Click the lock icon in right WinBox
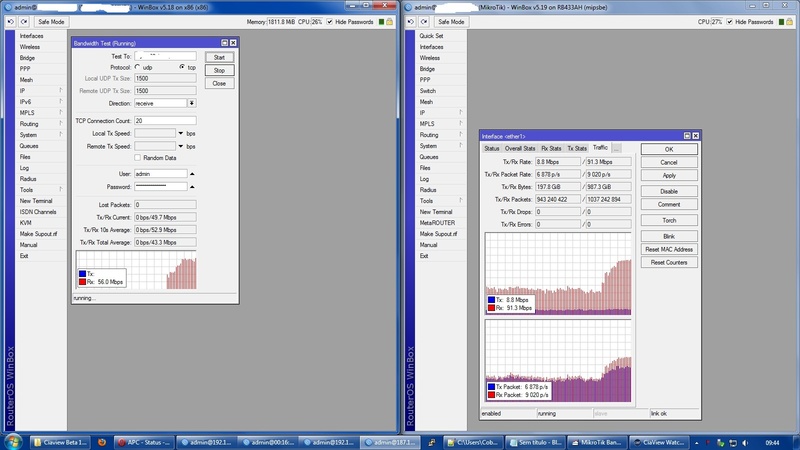 [x=789, y=22]
